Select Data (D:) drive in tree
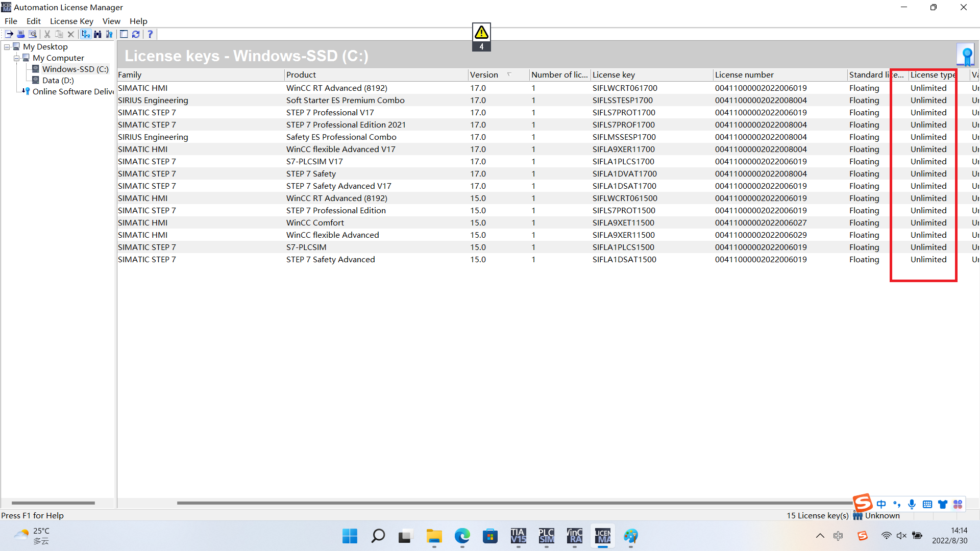 point(58,81)
